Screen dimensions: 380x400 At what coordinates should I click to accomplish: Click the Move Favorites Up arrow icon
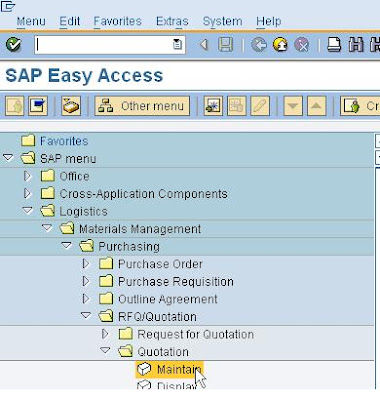tap(316, 106)
